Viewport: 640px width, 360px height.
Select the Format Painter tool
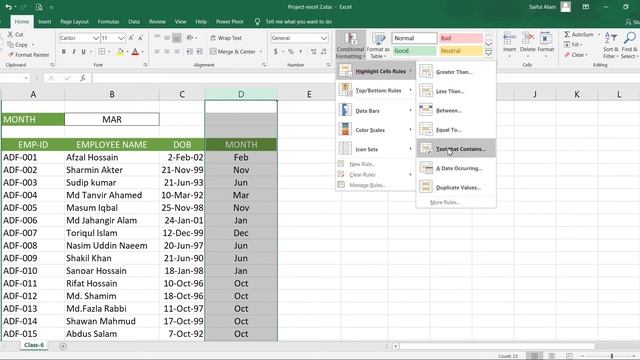[29, 55]
